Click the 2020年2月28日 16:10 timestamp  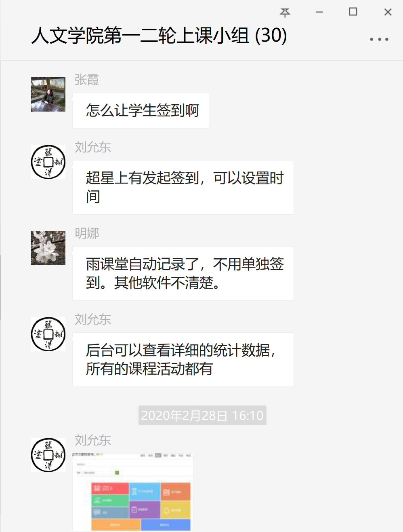coord(202,415)
